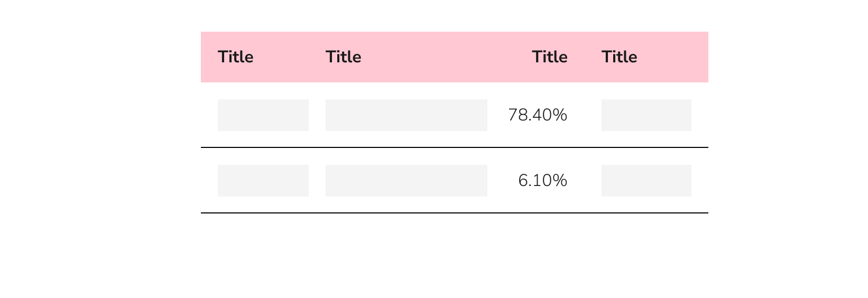
Task: Click empty white space left of 6.10% value
Action: [502, 181]
